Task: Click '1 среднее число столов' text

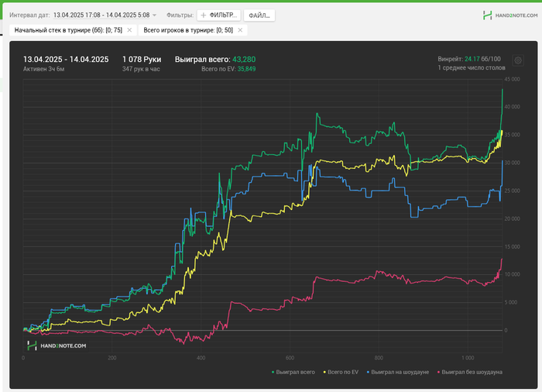Action: pos(472,67)
